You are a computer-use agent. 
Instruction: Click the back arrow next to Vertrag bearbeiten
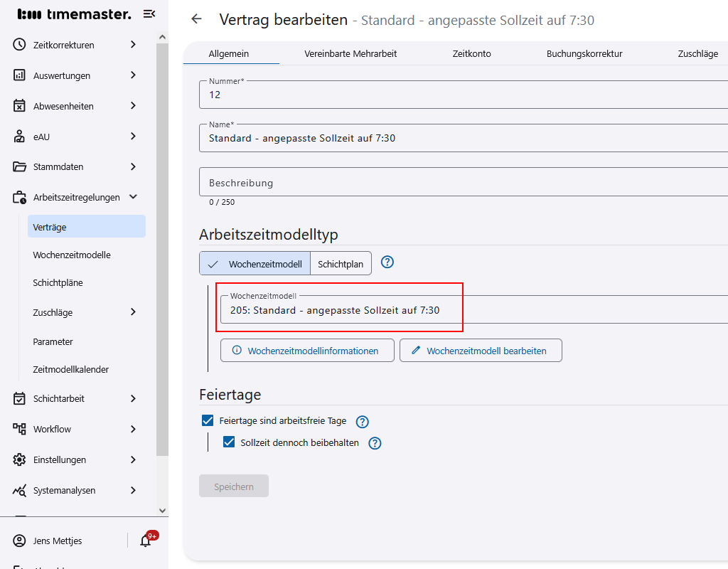[197, 19]
